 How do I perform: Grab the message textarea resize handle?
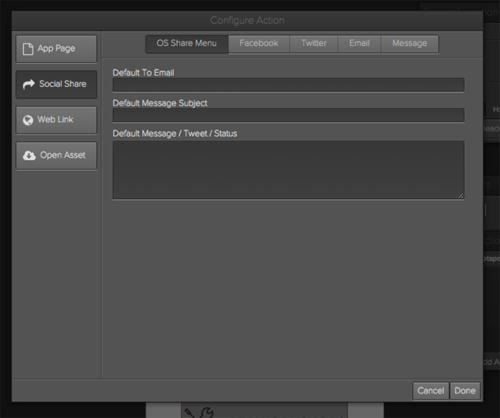point(461,196)
